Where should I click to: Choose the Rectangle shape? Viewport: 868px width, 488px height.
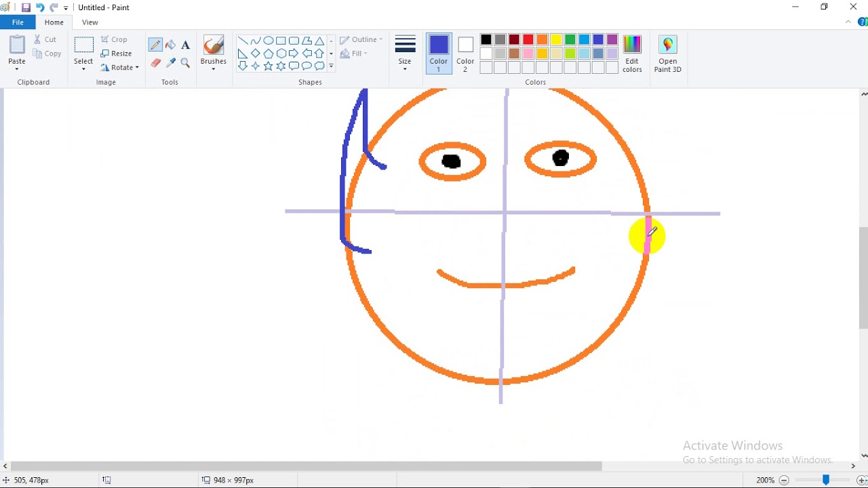281,41
